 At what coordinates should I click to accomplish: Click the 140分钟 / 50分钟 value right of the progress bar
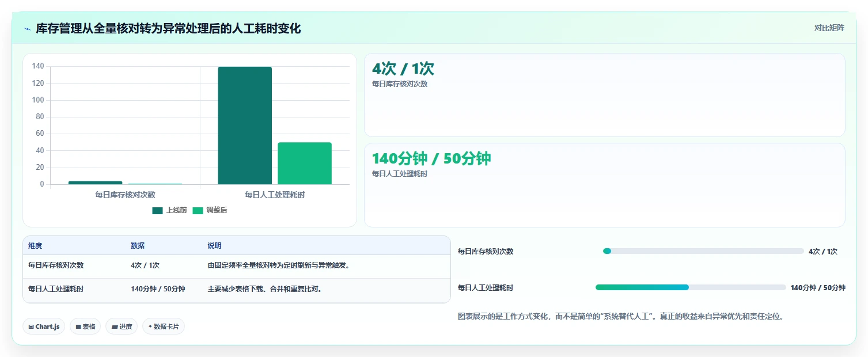click(818, 288)
